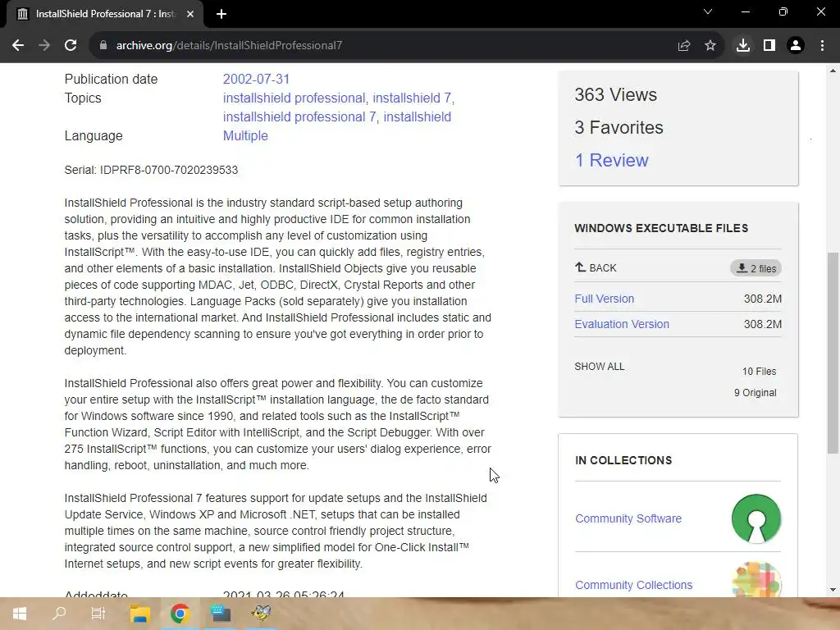Open the 1 Review link
Screen dimensions: 840x630
(x=611, y=160)
